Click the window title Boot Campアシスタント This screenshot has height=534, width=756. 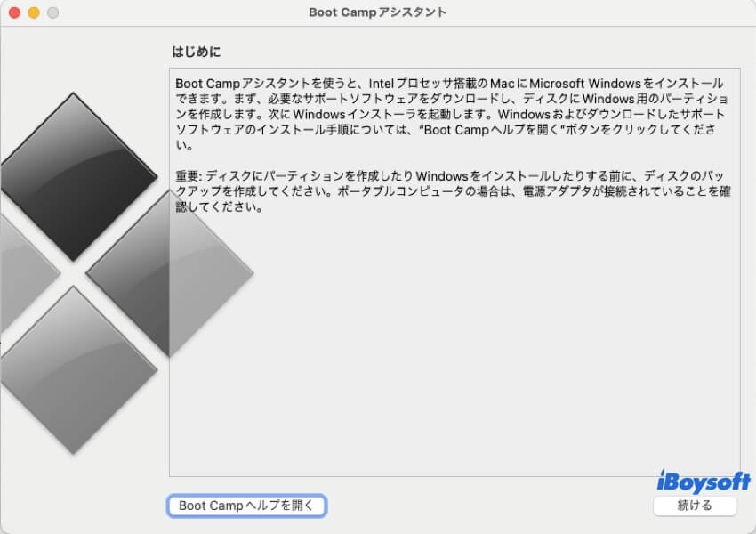377,12
